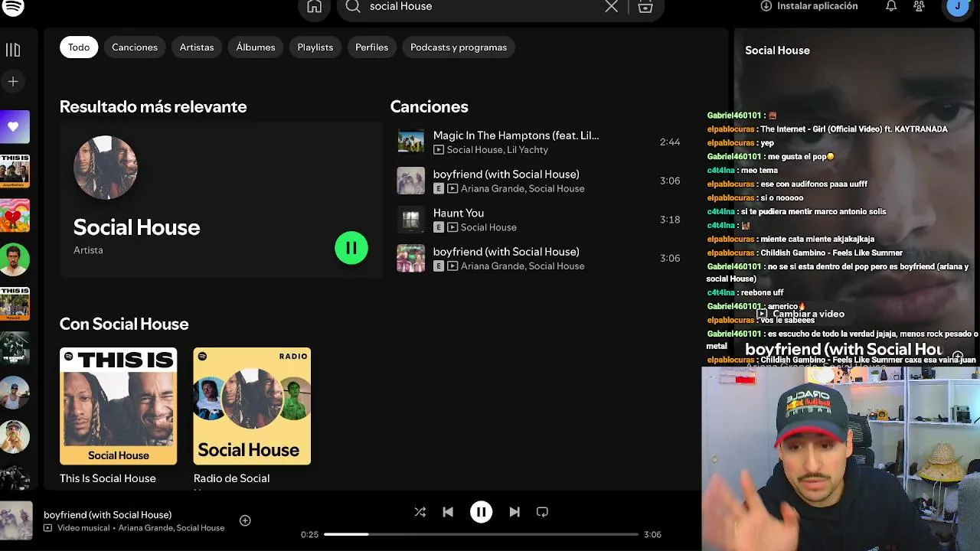The width and height of the screenshot is (980, 551).
Task: Open Lil Yachty artist link
Action: pos(528,150)
